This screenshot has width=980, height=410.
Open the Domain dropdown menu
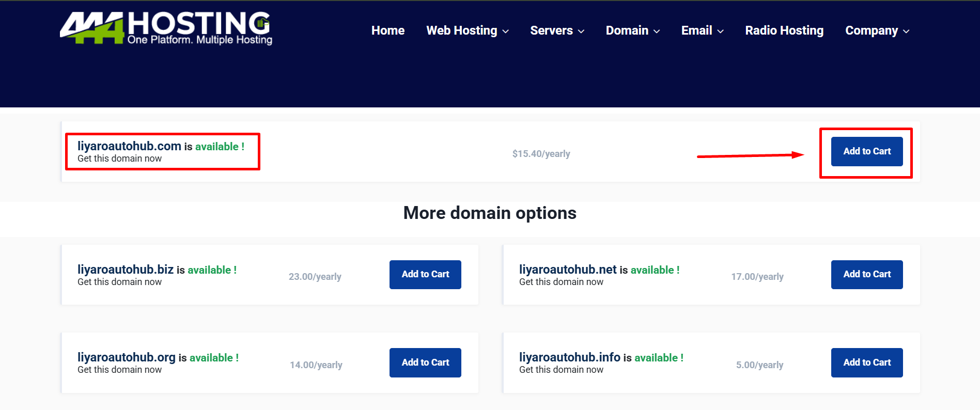click(632, 30)
